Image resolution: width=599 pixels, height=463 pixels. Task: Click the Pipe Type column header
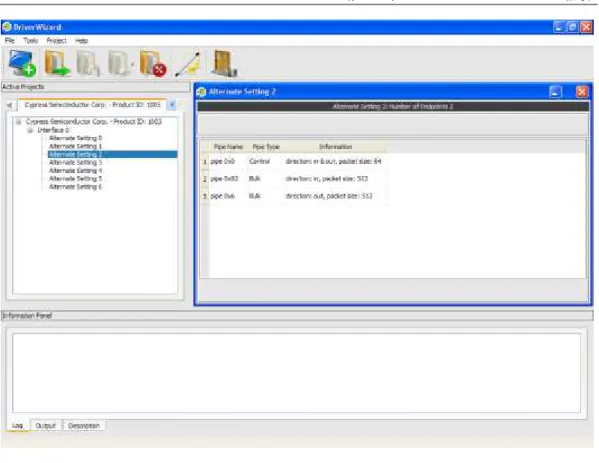point(266,147)
